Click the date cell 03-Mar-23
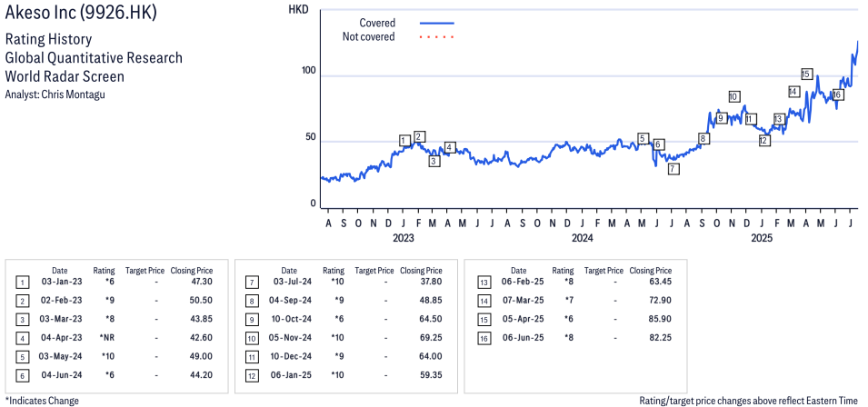Viewport: 868px width, 407px height. pos(62,319)
